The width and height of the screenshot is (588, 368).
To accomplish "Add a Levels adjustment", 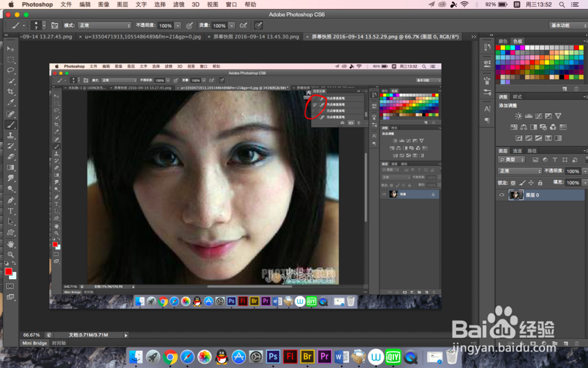I will [529, 116].
